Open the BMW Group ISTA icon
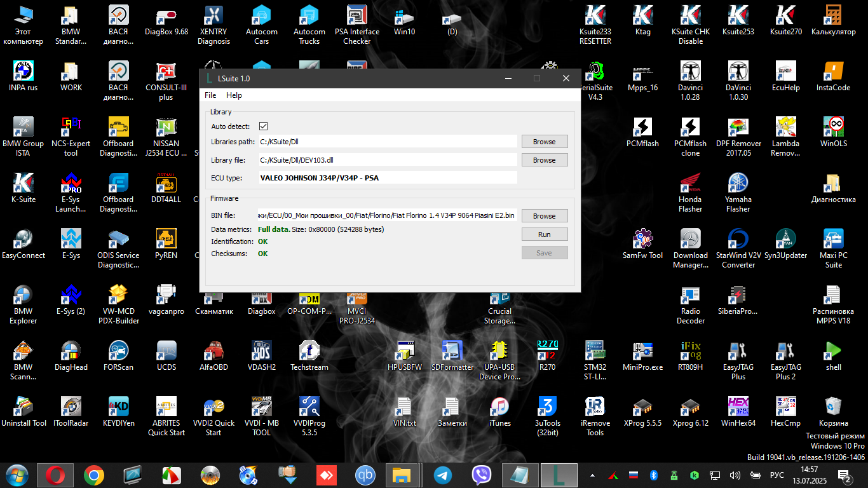868x488 pixels. [x=24, y=137]
